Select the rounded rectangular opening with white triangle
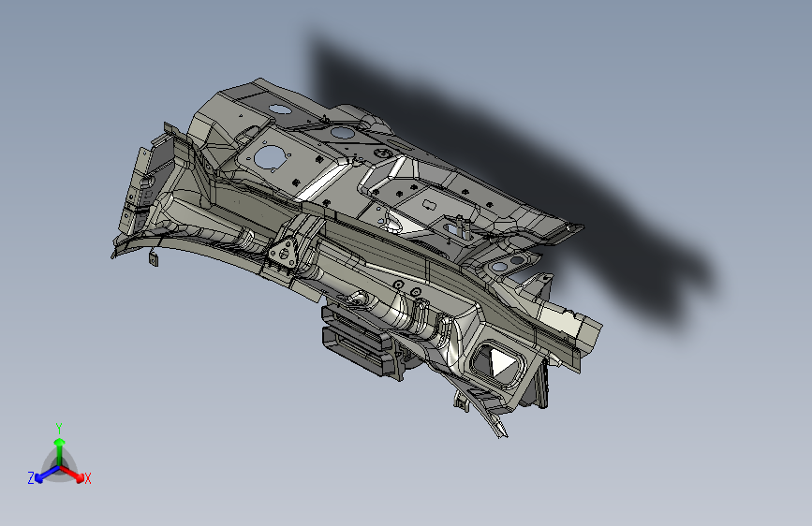The height and width of the screenshot is (526, 812). tap(496, 363)
